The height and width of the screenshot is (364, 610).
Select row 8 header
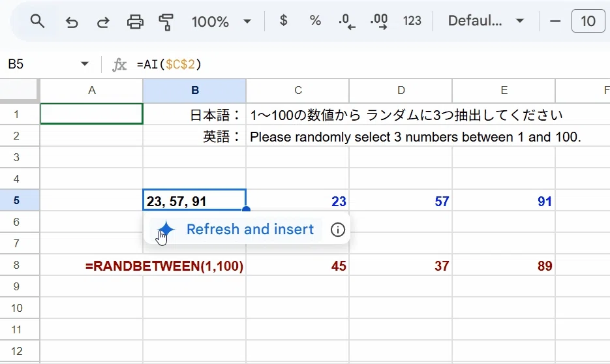[20, 265]
